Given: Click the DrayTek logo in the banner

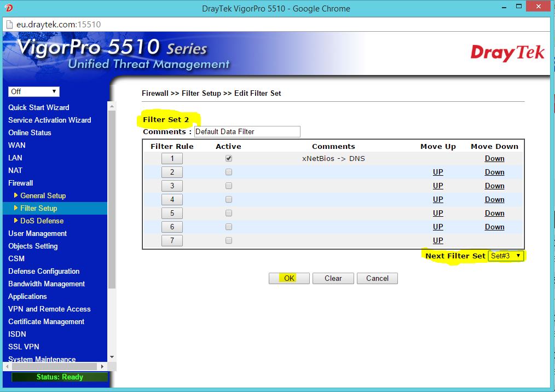Looking at the screenshot, I should (x=507, y=53).
